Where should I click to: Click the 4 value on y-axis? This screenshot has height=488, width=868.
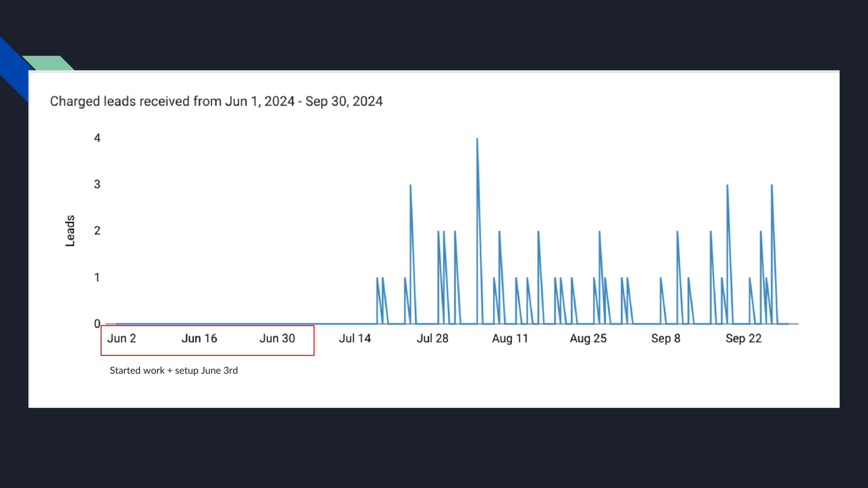click(97, 138)
